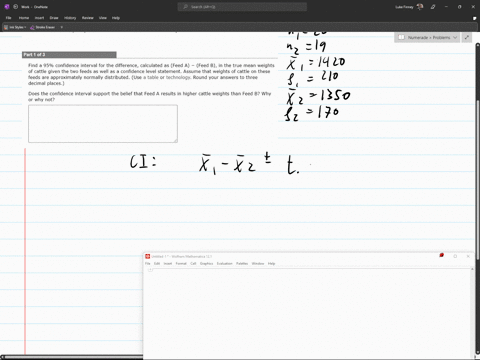480x360 pixels.
Task: Open the Palettes menu in Mathematica
Action: pos(242,264)
